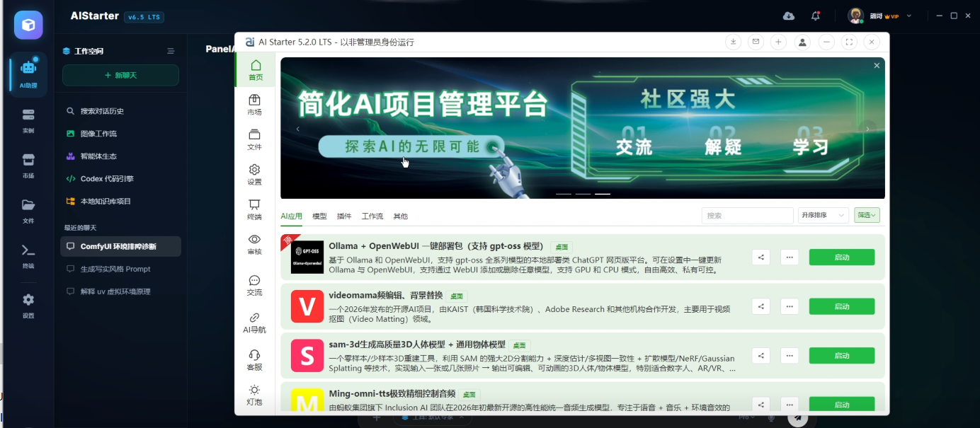This screenshot has width=980, height=428.
Task: Launch sam-3d with 启动 button
Action: pyautogui.click(x=842, y=355)
